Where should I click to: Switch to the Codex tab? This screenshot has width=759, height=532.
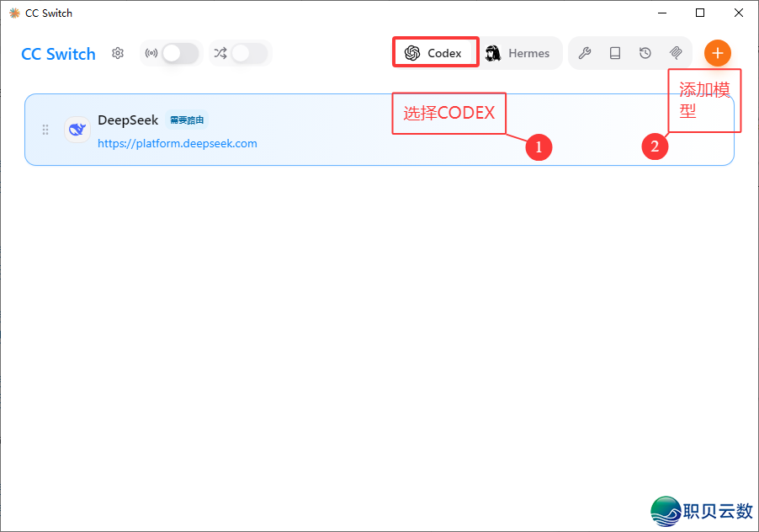click(433, 53)
